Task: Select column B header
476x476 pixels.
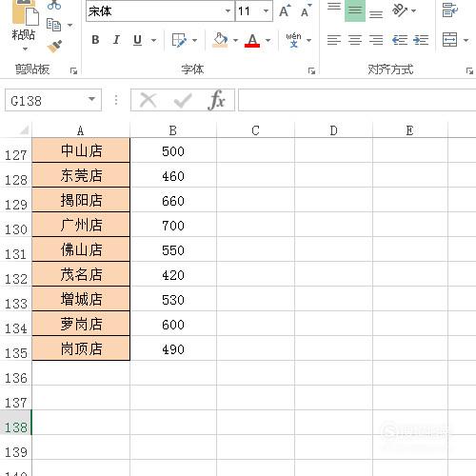Action: (173, 130)
